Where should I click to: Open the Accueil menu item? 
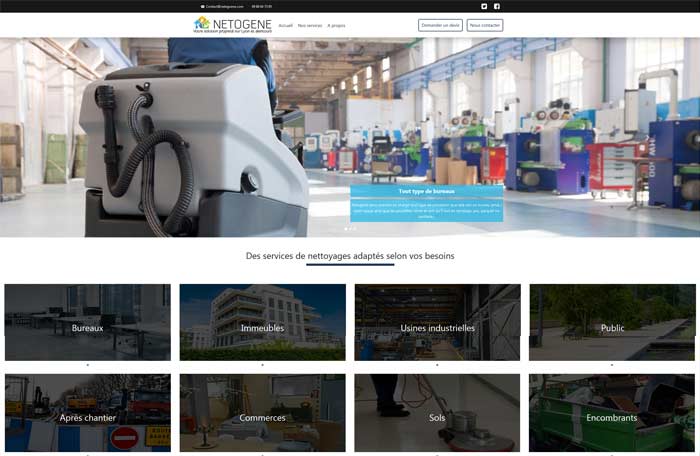286,25
